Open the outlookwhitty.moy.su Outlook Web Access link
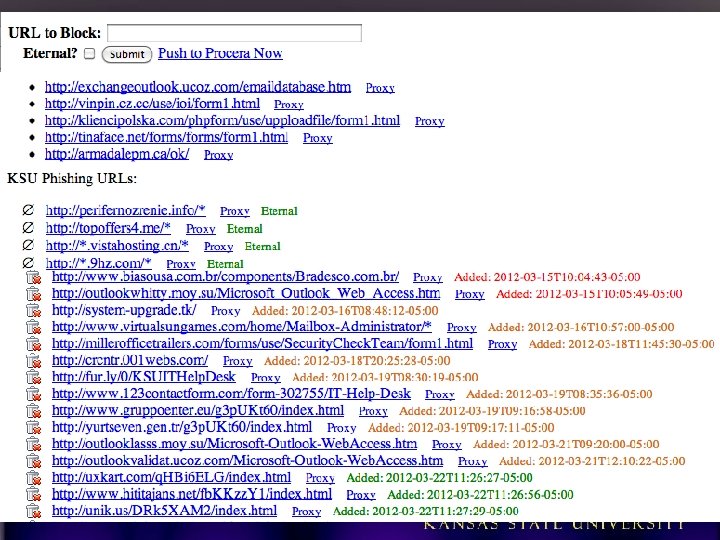The image size is (720, 540). pos(246,293)
